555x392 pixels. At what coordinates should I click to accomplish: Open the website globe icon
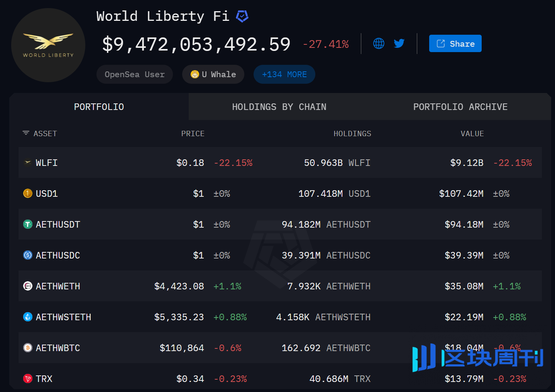(x=379, y=43)
